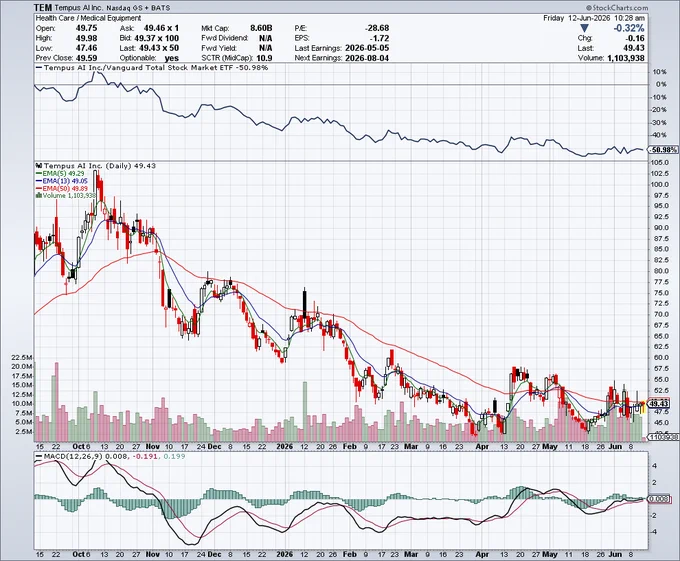Click the Last Earnings date 2026-05-05
This screenshot has height=561, width=680.
(367, 48)
